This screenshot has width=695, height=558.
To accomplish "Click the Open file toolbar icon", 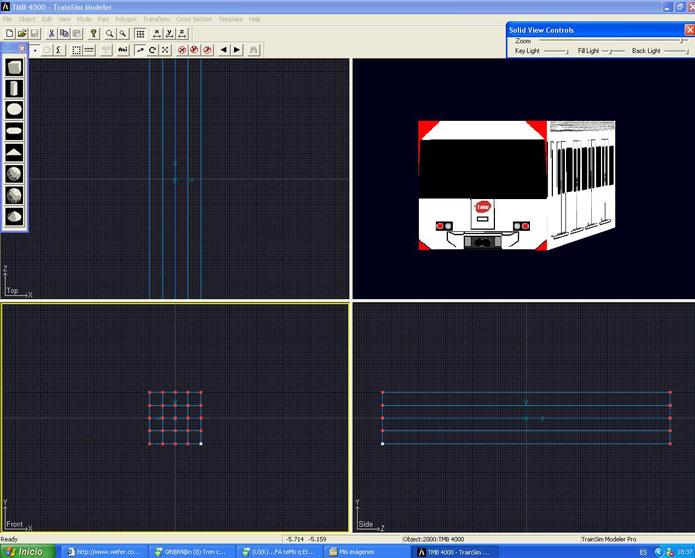I will (x=22, y=34).
